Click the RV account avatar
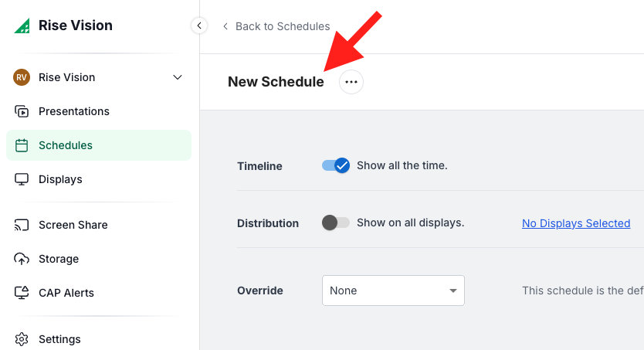The width and height of the screenshot is (644, 350). (x=22, y=77)
